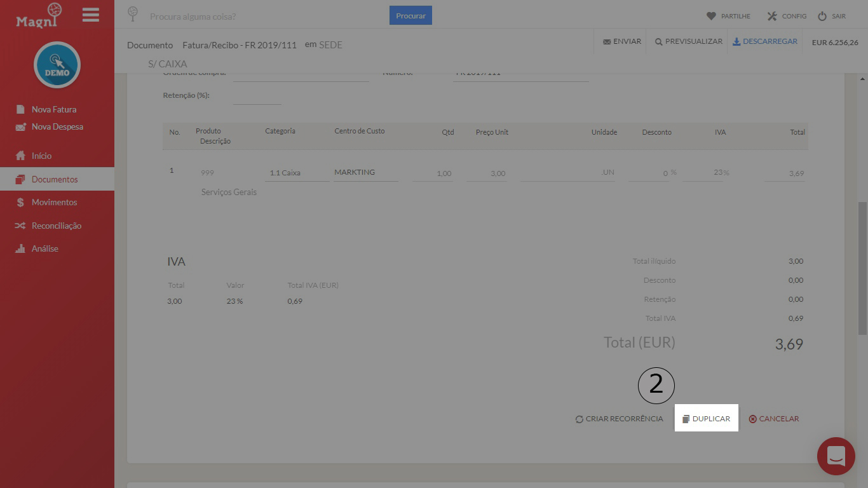This screenshot has height=488, width=868.
Task: Open CONFIG with the wrench icon
Action: (x=773, y=16)
